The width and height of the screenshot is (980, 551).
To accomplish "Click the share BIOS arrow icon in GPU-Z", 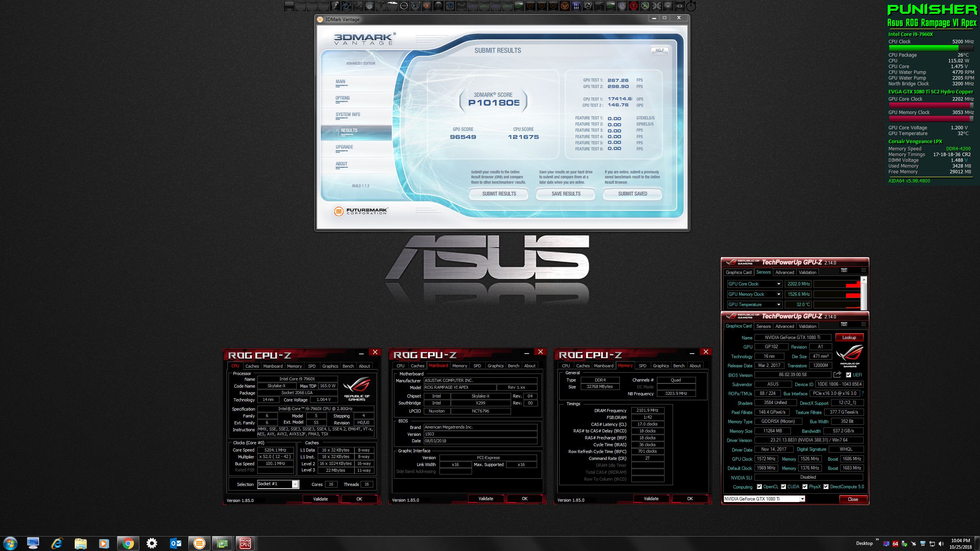I will [x=837, y=375].
